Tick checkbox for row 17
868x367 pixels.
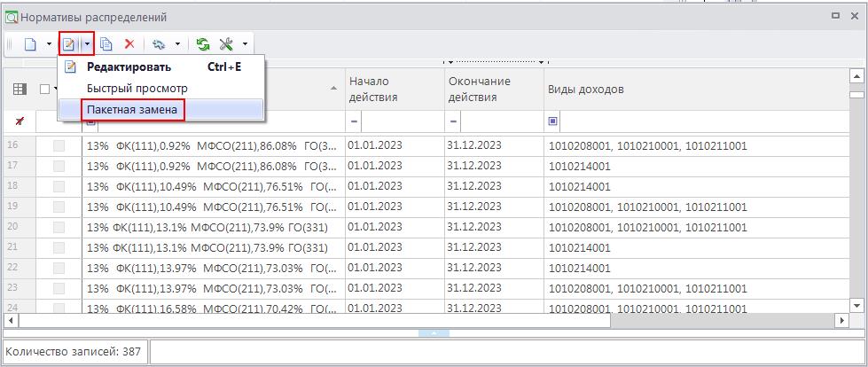tap(59, 166)
